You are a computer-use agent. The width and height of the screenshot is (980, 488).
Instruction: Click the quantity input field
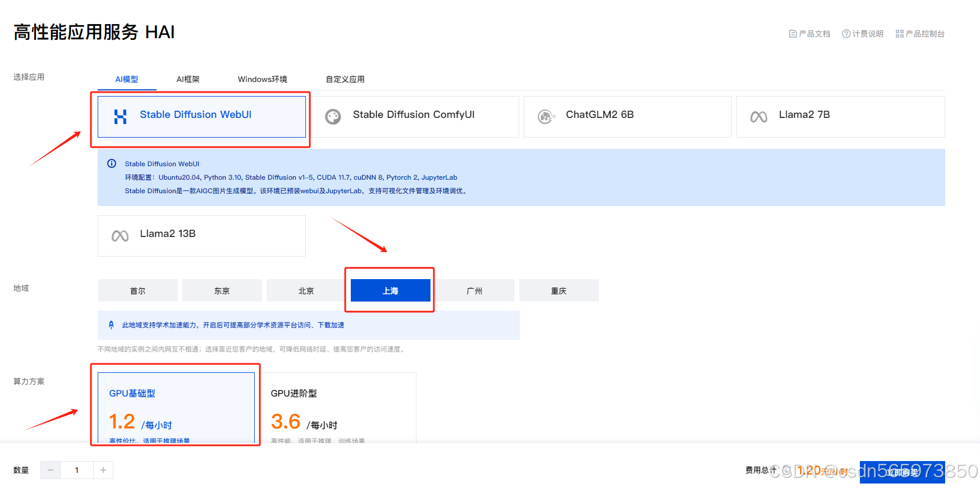(x=77, y=470)
